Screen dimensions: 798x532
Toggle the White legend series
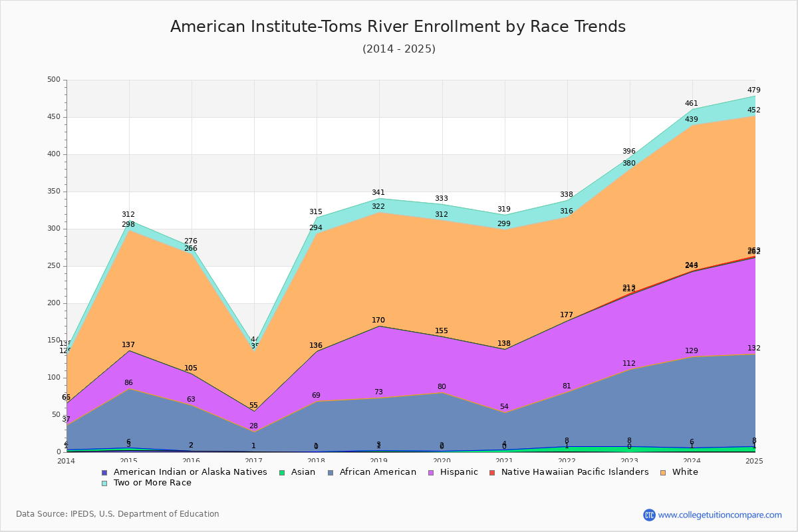[680, 472]
